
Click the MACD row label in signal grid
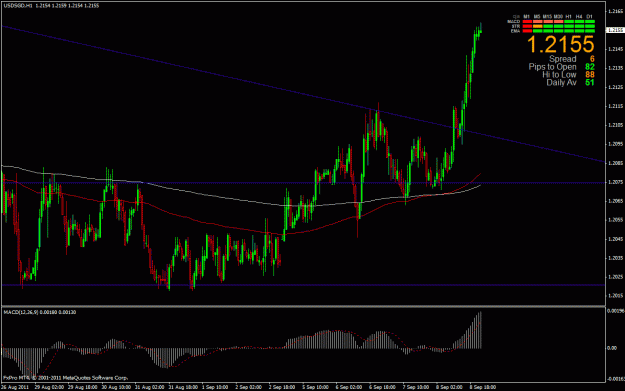coord(514,22)
